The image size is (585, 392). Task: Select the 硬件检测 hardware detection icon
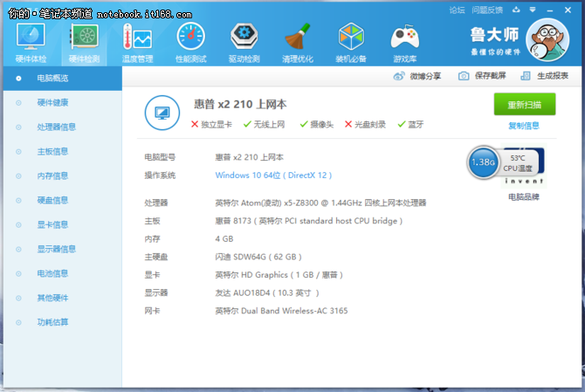coord(85,43)
